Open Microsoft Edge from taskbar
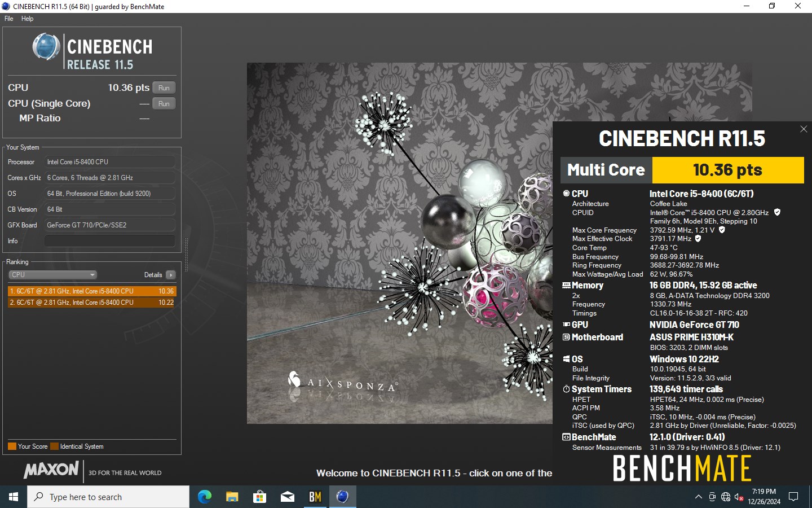 (x=204, y=497)
